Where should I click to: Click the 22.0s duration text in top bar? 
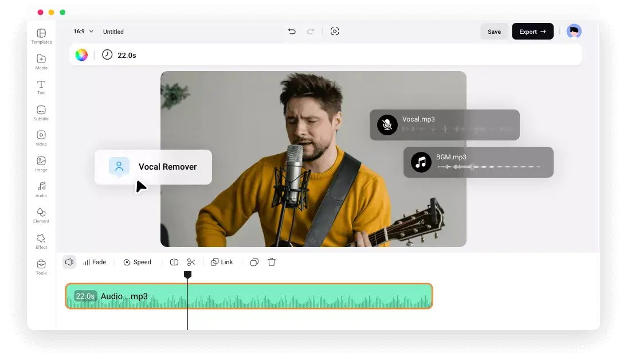[x=127, y=55]
